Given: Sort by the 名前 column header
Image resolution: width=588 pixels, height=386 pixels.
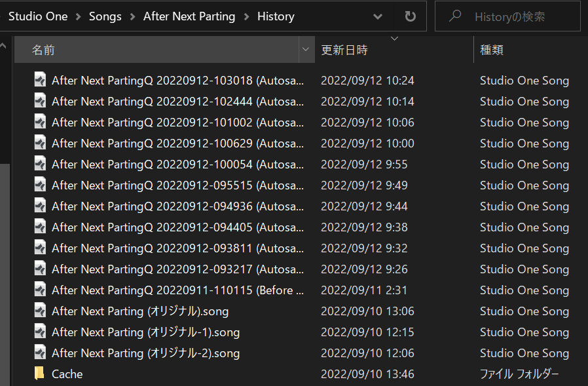Looking at the screenshot, I should point(156,50).
